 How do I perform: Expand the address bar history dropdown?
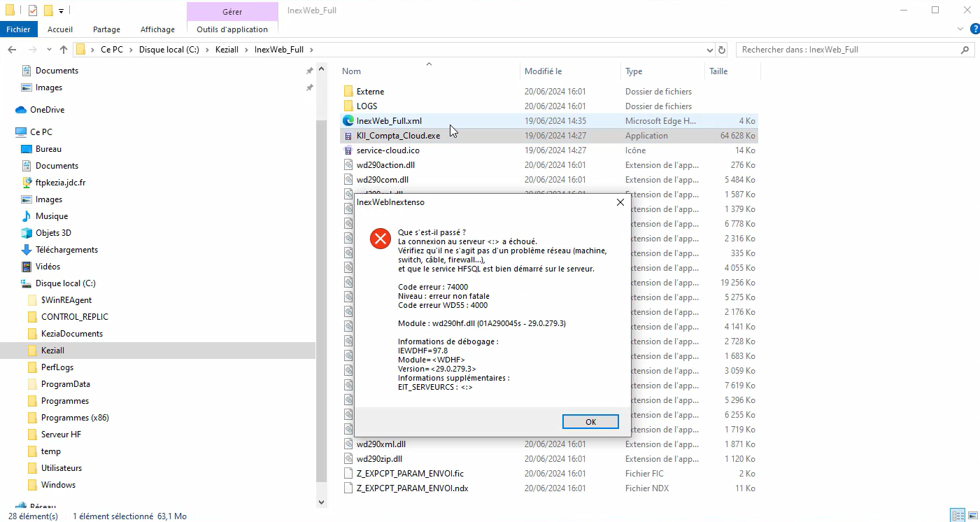709,50
